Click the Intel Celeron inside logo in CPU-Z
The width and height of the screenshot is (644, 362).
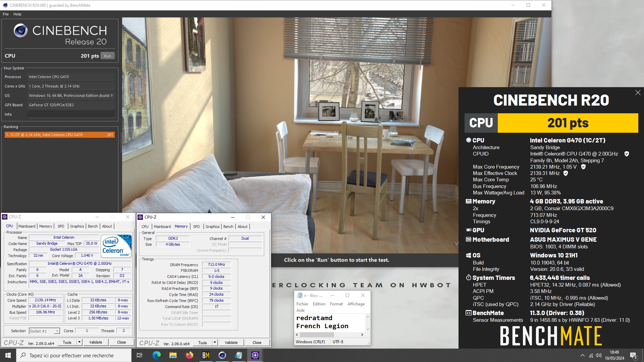[116, 246]
